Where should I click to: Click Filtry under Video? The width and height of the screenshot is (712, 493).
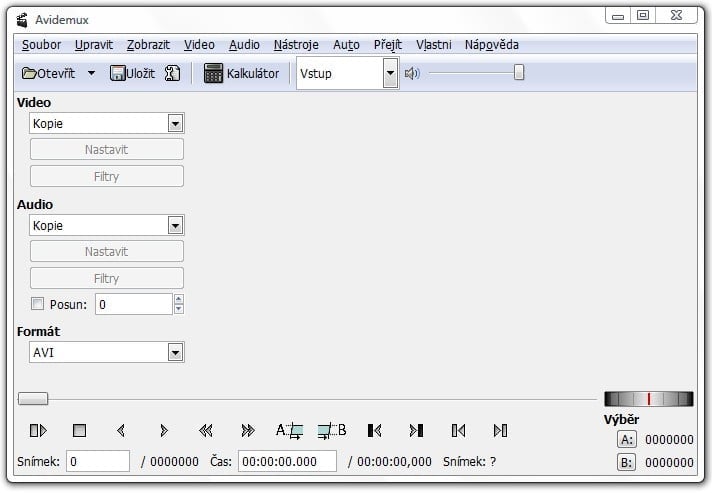point(107,176)
